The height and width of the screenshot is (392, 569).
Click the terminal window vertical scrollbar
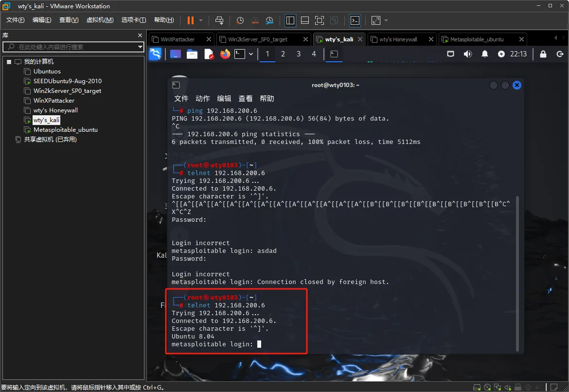click(517, 274)
